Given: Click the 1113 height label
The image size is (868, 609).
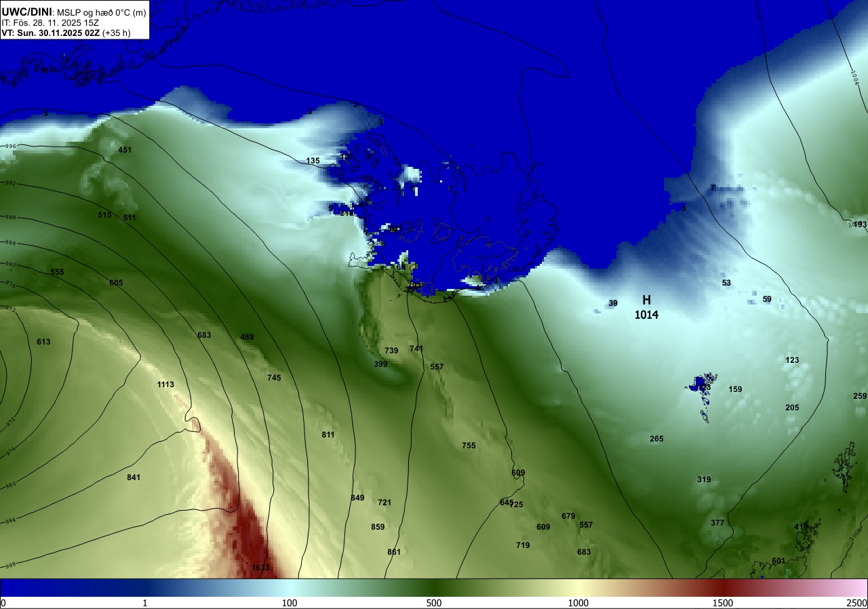Looking at the screenshot, I should [x=165, y=385].
